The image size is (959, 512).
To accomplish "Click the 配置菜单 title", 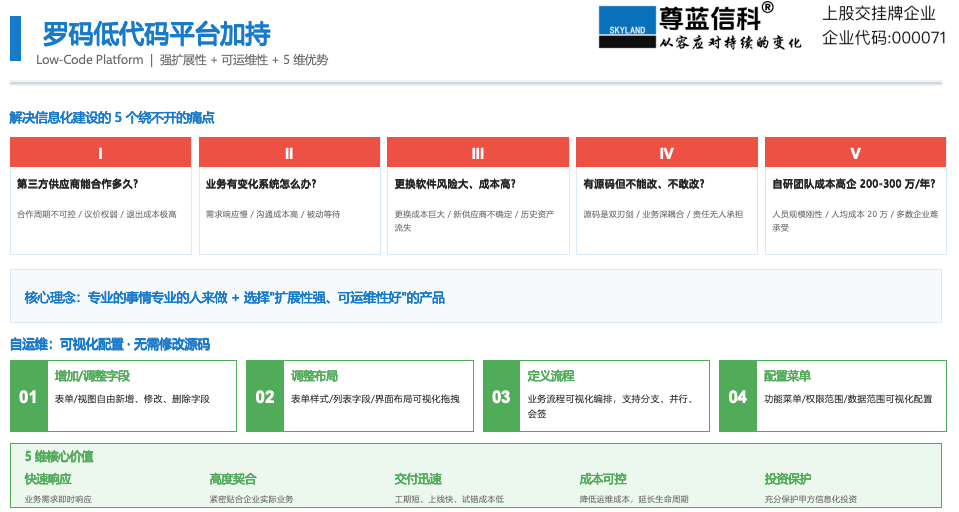I will pyautogui.click(x=788, y=376).
